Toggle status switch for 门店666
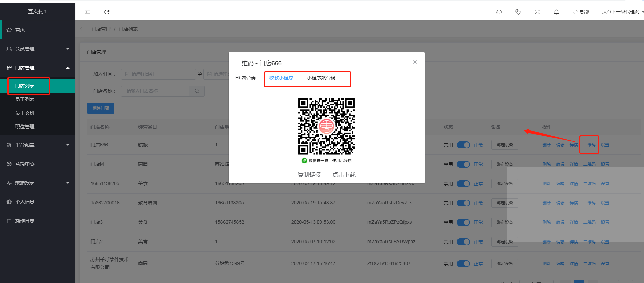This screenshot has width=644, height=283. tap(463, 145)
